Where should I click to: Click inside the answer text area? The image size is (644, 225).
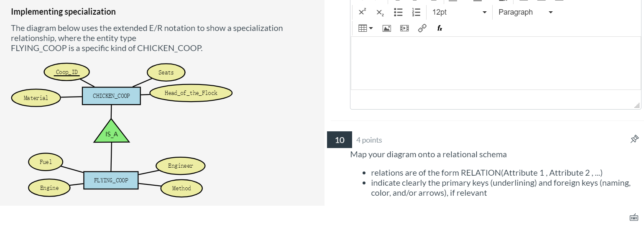[496, 63]
